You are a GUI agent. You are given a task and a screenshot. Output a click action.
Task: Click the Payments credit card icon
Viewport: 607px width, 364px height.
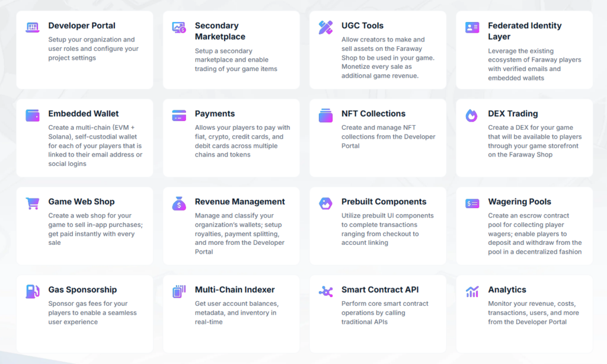(179, 115)
